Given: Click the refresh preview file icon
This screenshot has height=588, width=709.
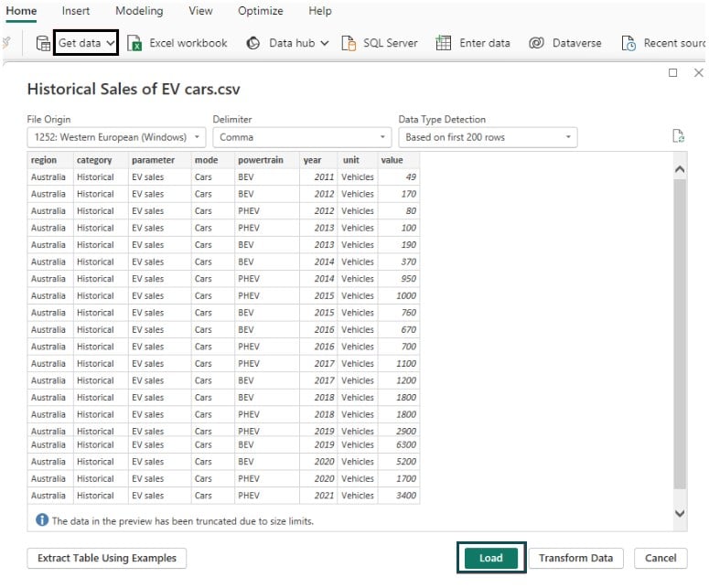Looking at the screenshot, I should point(678,135).
